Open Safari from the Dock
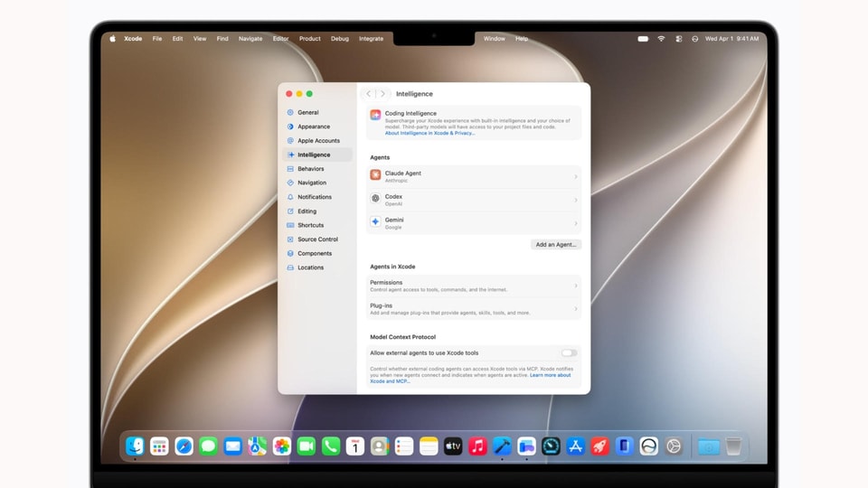The height and width of the screenshot is (488, 868). click(x=184, y=446)
